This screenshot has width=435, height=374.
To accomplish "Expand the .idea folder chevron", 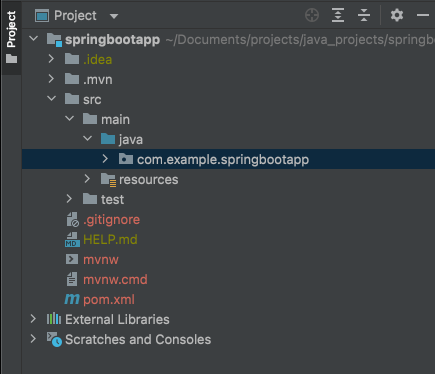I will click(51, 59).
